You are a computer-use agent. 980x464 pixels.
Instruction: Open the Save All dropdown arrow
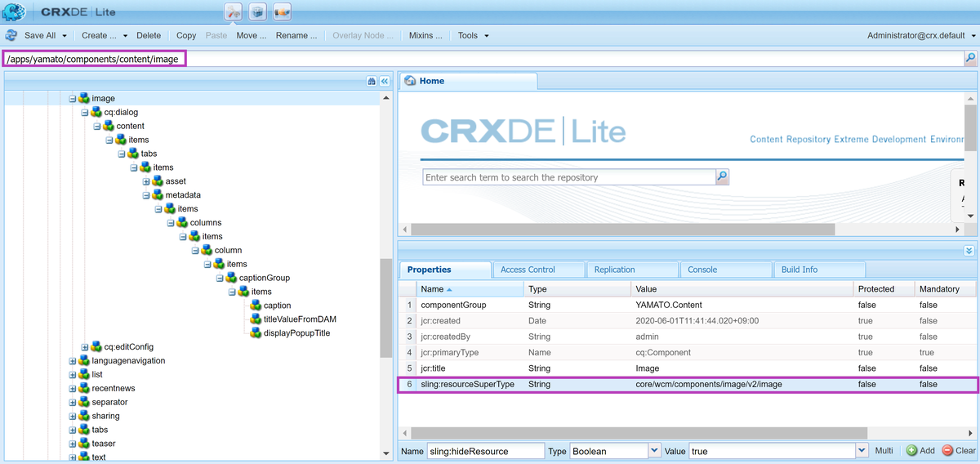(x=64, y=36)
